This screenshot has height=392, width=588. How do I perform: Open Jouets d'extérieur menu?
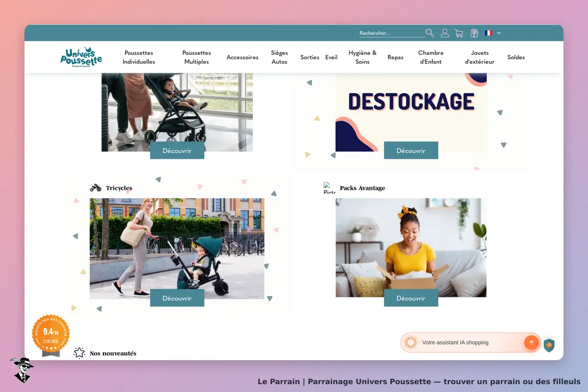coord(480,57)
